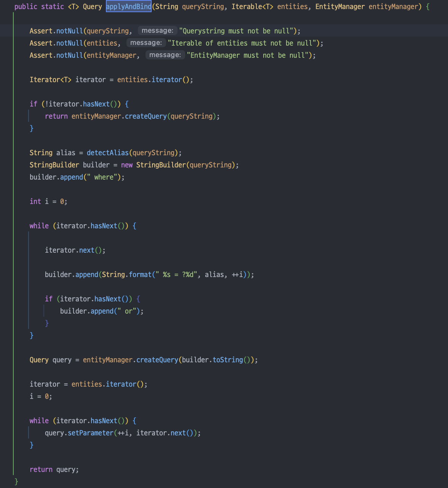Click the query.setParameter call
Viewport: 448px width, 488px height.
pos(123,433)
